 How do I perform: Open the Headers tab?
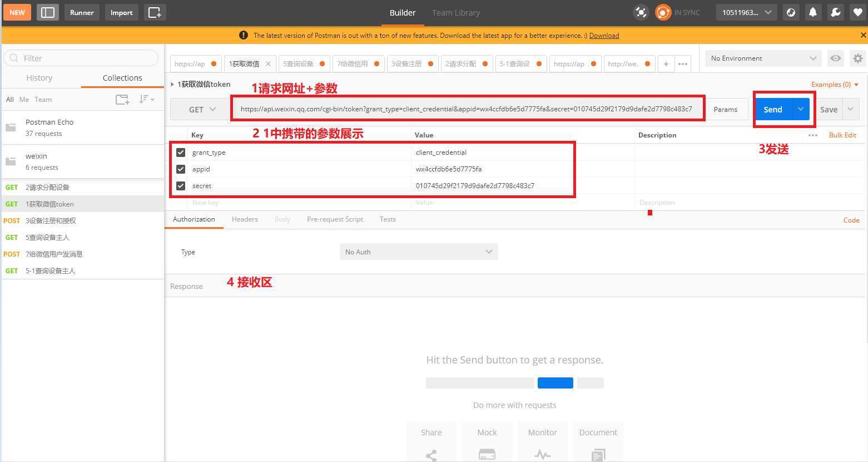pos(245,219)
